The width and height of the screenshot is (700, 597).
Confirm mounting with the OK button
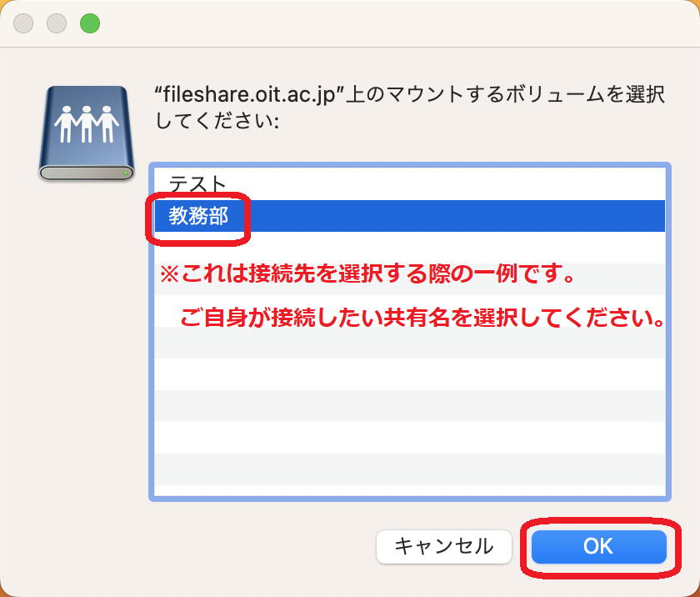point(598,546)
